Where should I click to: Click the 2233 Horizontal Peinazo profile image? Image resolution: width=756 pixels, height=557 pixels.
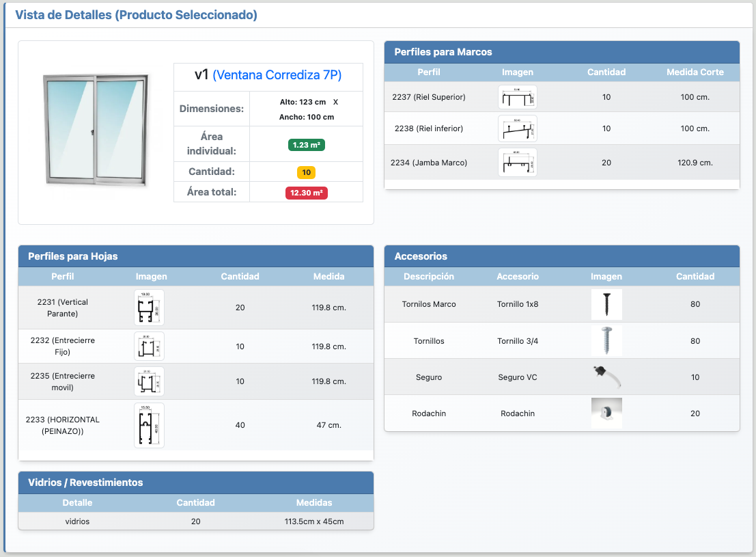point(149,425)
